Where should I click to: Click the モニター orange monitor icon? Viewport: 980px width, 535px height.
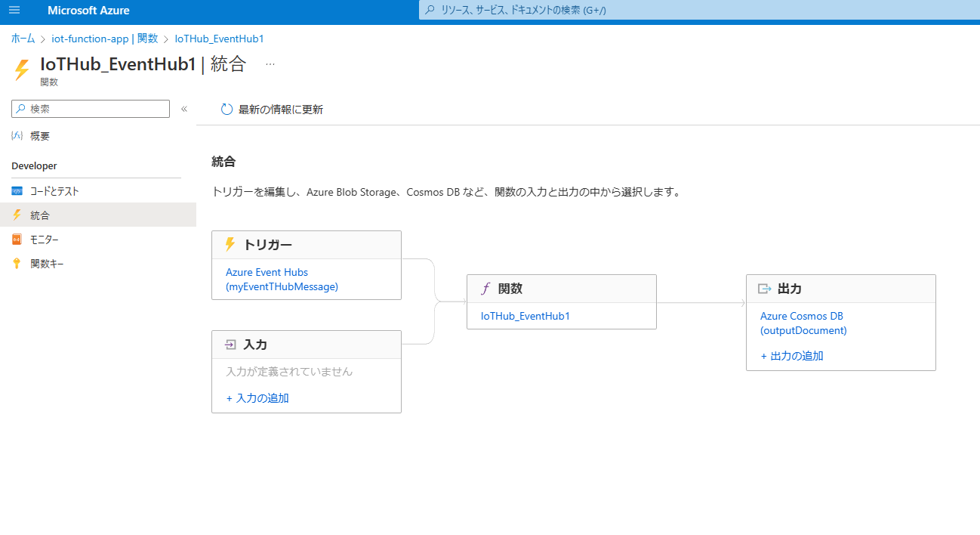pos(17,240)
